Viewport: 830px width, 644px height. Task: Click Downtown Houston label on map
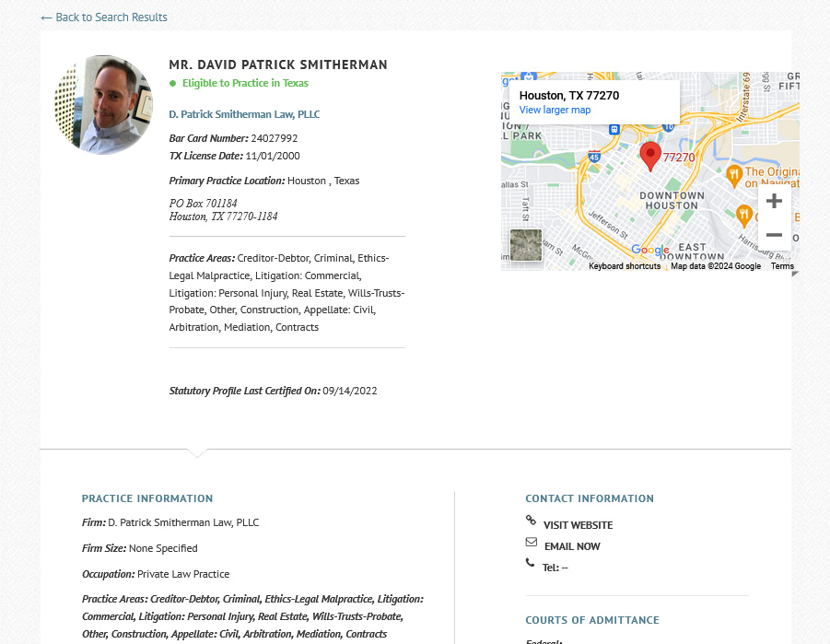[x=672, y=201]
